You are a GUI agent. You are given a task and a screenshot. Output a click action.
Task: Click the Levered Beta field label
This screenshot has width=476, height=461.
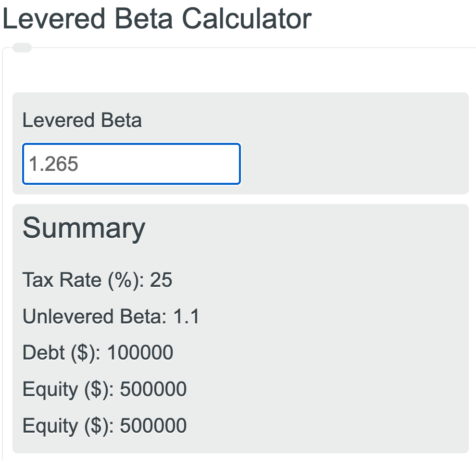[82, 120]
